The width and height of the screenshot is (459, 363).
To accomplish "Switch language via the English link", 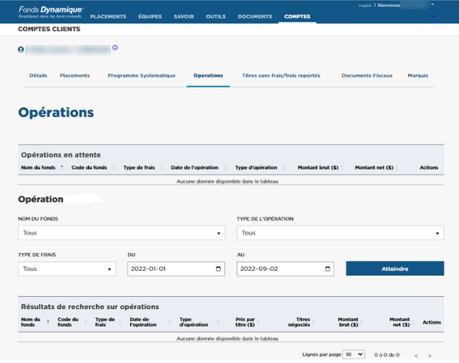I will click(x=365, y=5).
